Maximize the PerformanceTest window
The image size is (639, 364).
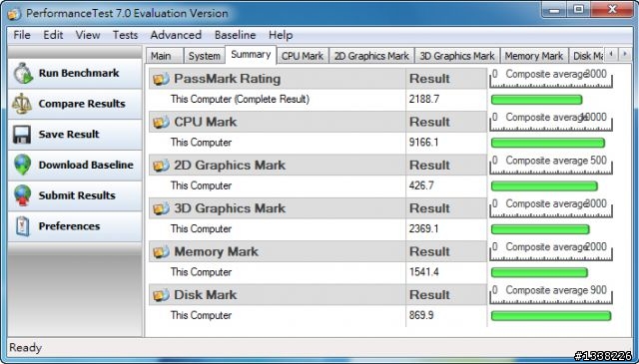coord(579,9)
